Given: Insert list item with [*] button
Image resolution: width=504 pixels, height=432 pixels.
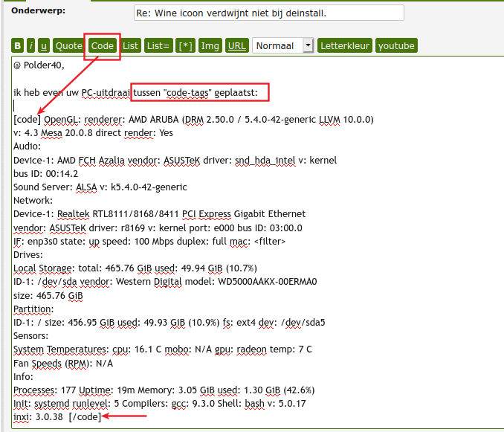Looking at the screenshot, I should pos(185,45).
